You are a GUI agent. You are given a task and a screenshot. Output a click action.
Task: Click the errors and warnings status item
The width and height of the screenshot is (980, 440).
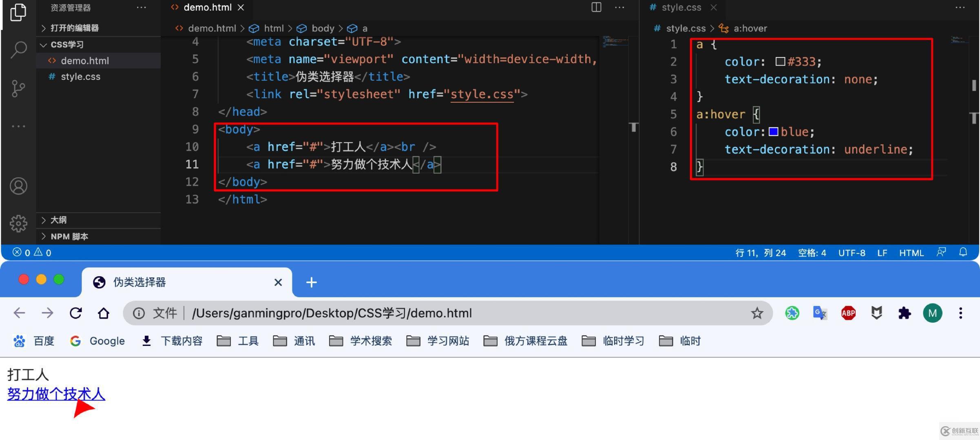coord(32,253)
